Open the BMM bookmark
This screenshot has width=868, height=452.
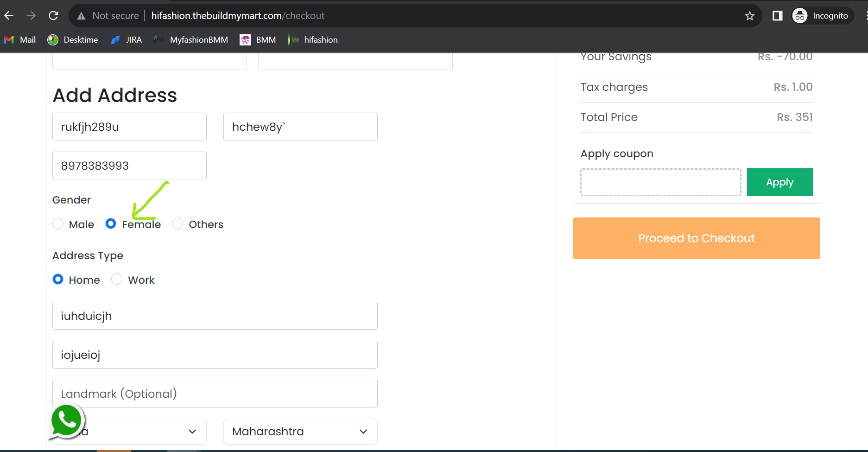tap(258, 40)
